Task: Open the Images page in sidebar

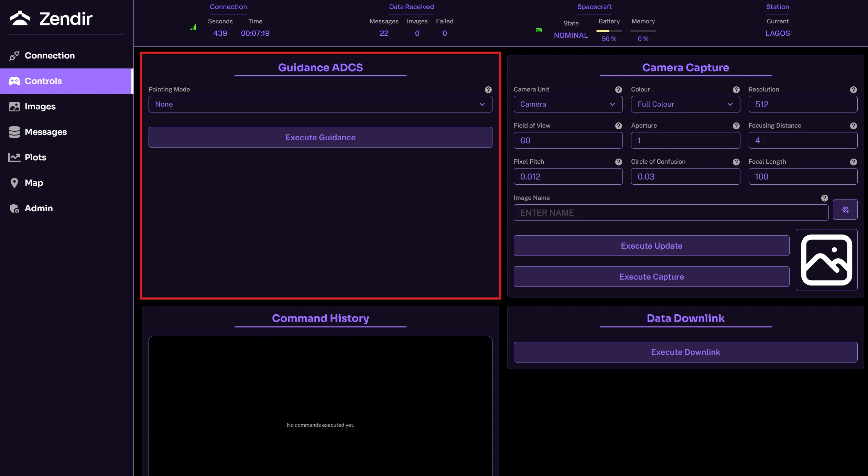Action: pos(40,107)
